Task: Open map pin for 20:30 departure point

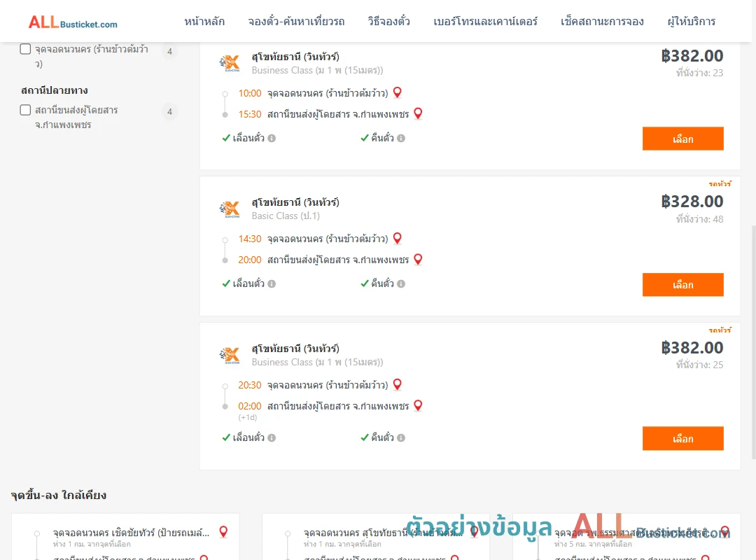Action: (398, 384)
